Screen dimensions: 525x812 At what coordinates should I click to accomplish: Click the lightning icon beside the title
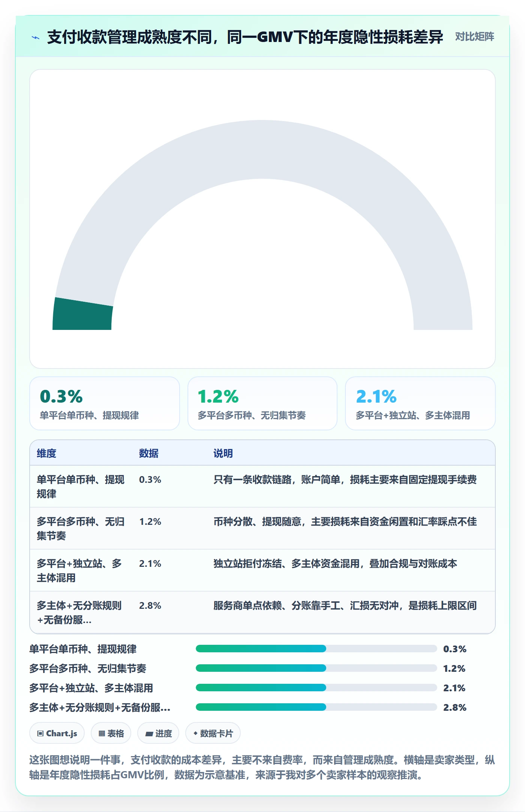pyautogui.click(x=36, y=37)
